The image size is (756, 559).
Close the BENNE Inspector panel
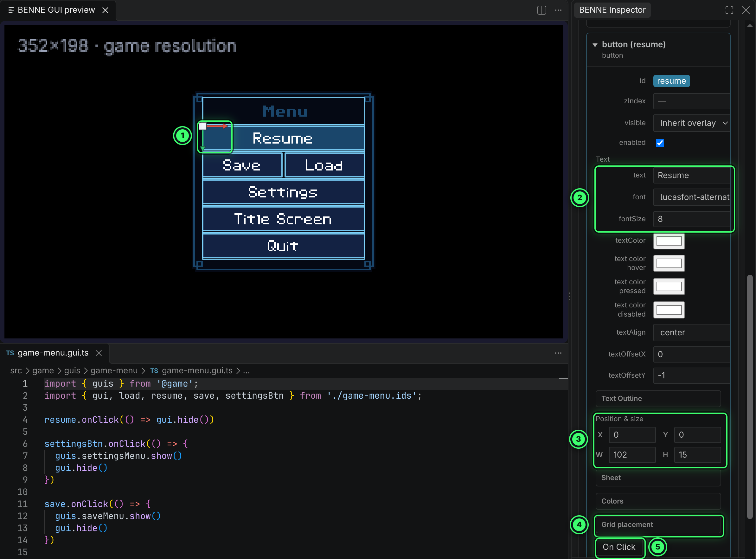click(746, 10)
